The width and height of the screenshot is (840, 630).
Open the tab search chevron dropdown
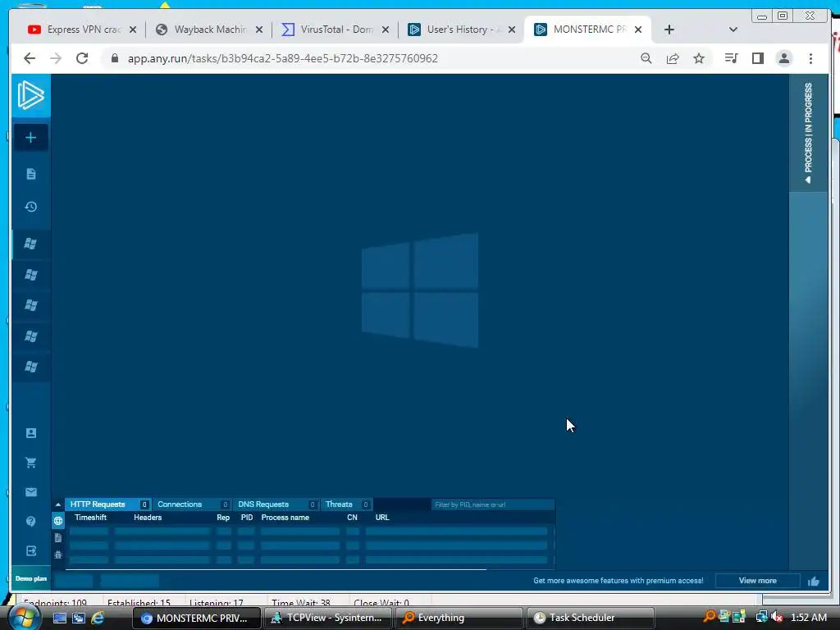pos(733,30)
